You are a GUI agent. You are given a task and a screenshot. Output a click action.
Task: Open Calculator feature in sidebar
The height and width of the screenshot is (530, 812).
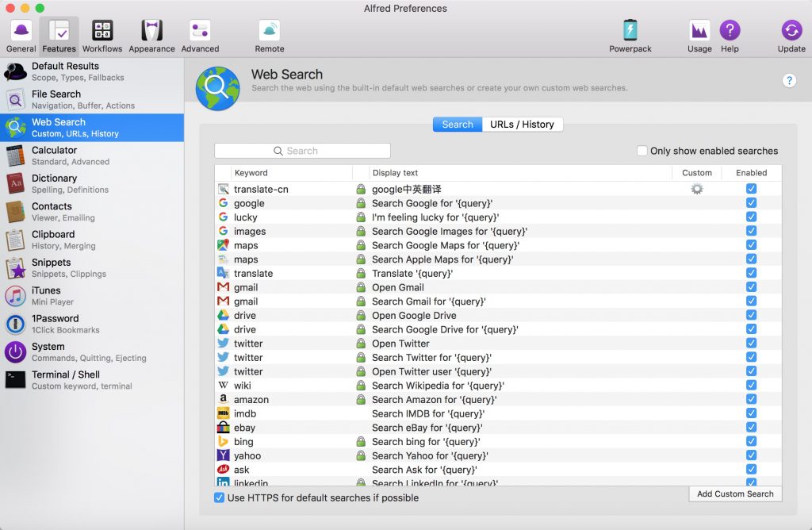[92, 156]
